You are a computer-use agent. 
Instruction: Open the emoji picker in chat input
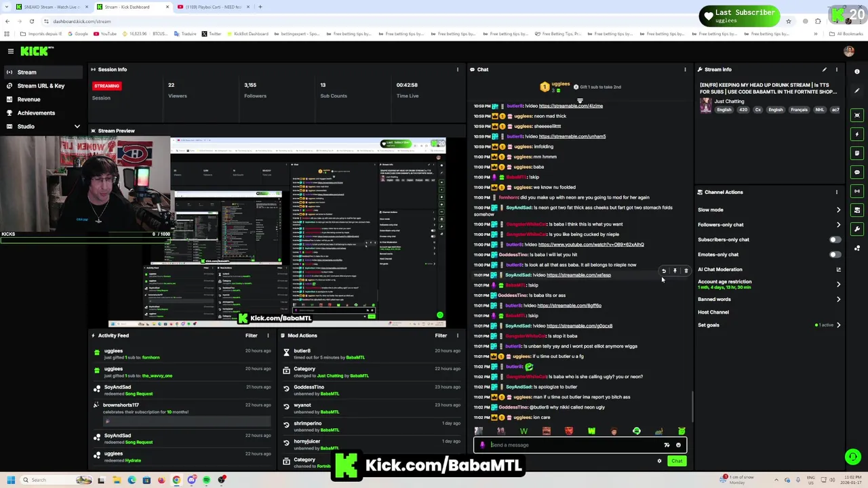click(678, 445)
